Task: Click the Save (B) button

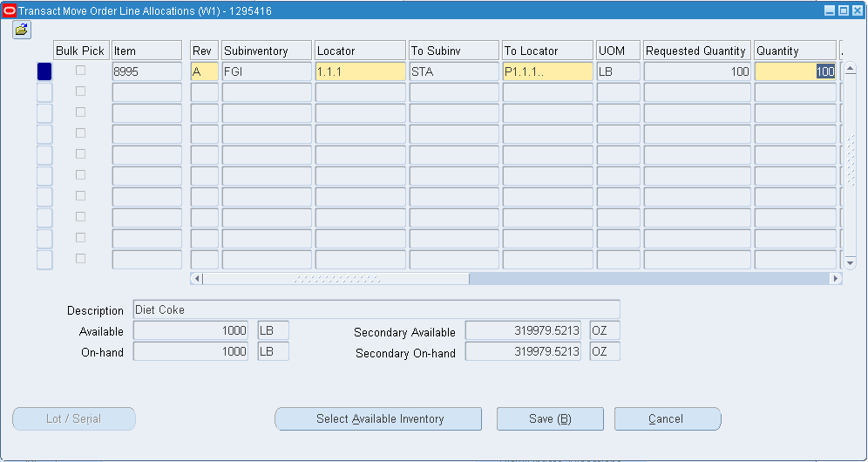Action: coord(550,418)
